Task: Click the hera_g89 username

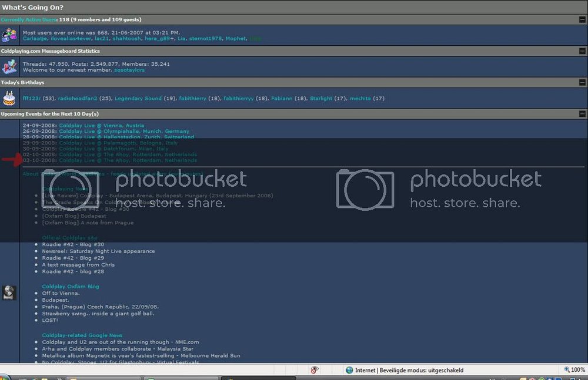Action: click(158, 39)
